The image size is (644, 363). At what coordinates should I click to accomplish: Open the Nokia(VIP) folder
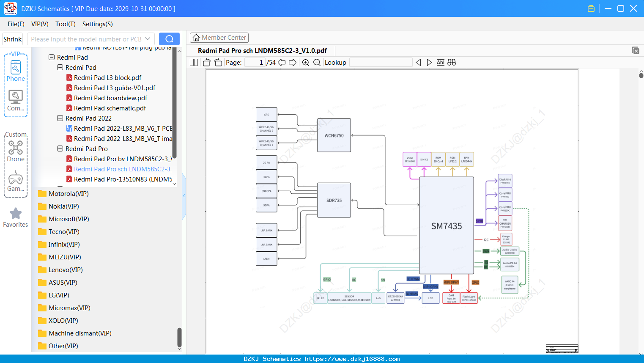click(58, 206)
